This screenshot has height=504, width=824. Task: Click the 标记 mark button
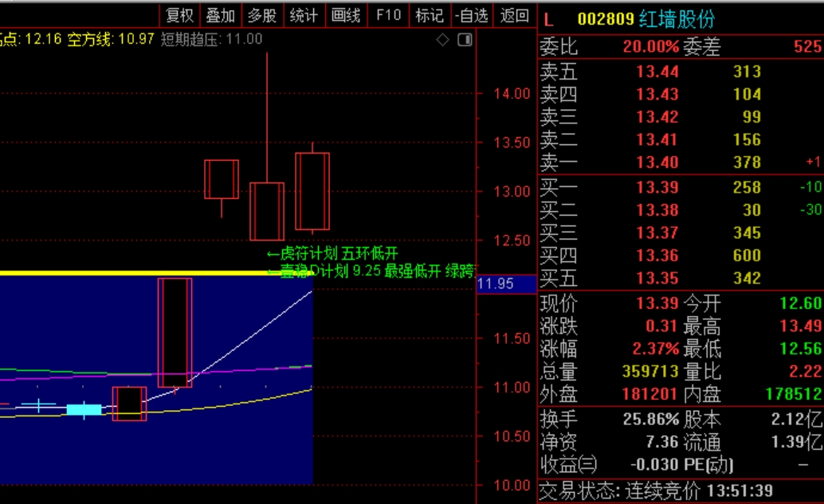430,15
